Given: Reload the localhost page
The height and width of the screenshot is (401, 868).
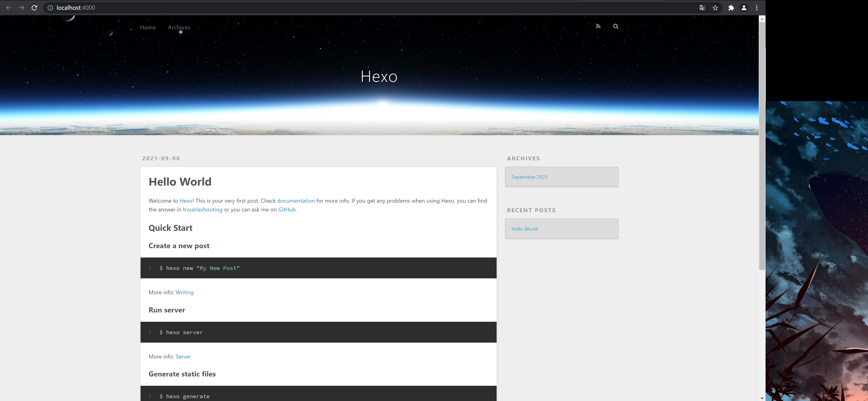Looking at the screenshot, I should [34, 8].
